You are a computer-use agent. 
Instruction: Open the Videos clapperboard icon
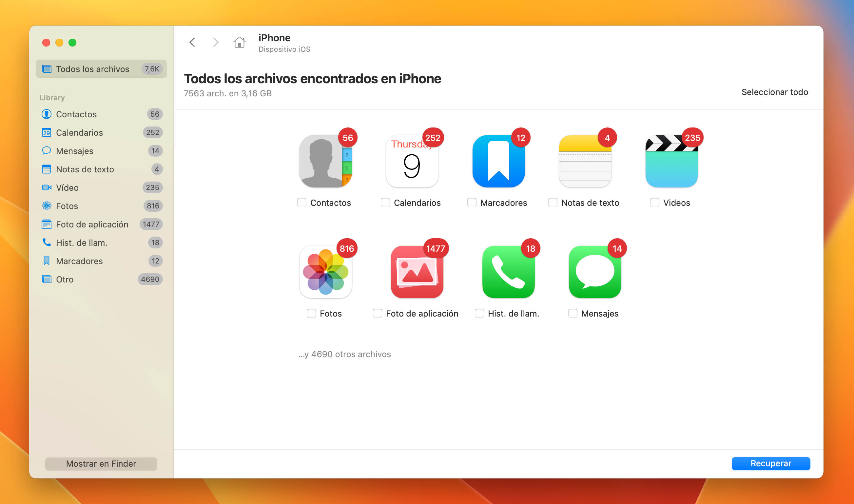pos(672,161)
